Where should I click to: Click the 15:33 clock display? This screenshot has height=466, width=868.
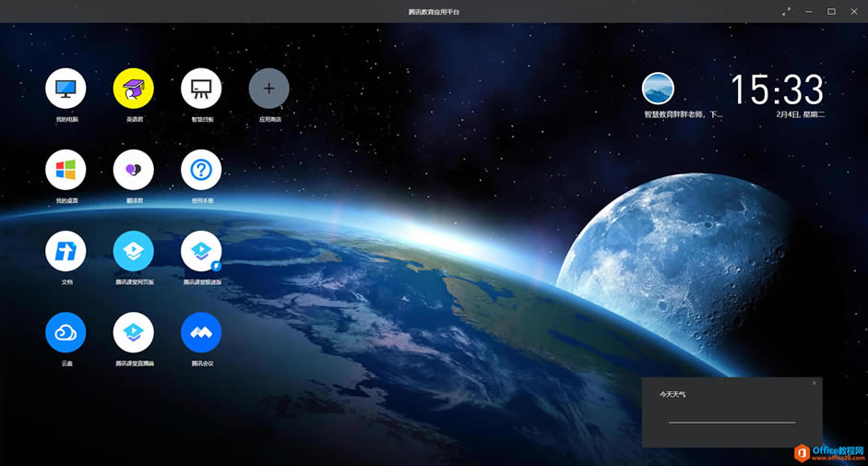coord(778,90)
